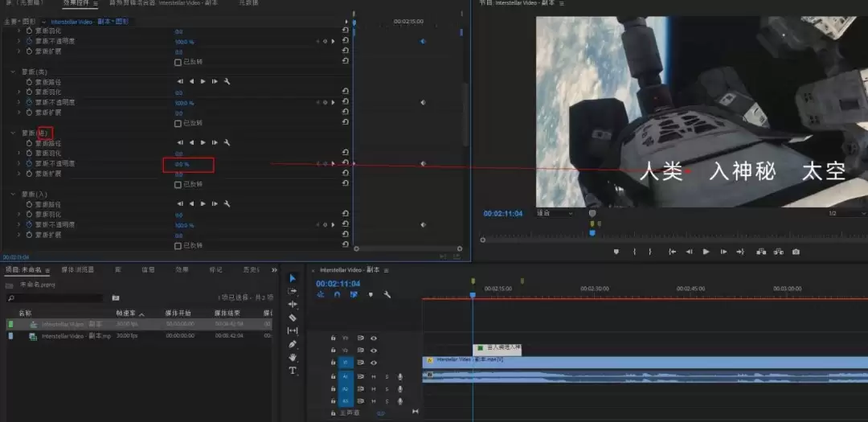Image resolution: width=868 pixels, height=422 pixels.
Task: Switch to 信息 tab
Action: coord(148,270)
